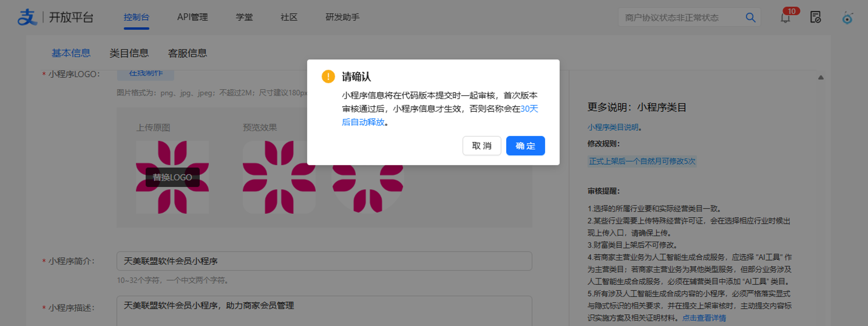Screen dimensions: 868x326
Task: Dismiss the dialog with 取消 button
Action: [482, 146]
